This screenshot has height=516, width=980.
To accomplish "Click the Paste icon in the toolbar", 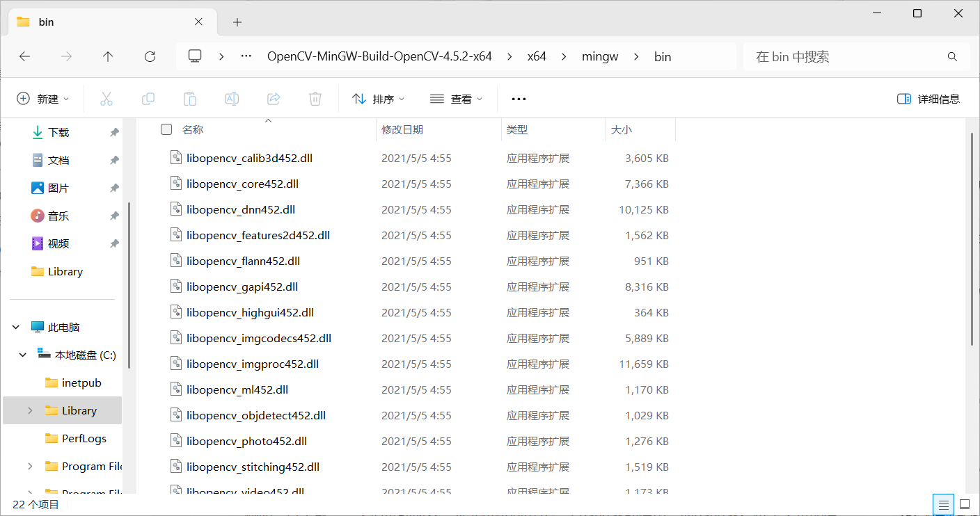I will click(189, 99).
